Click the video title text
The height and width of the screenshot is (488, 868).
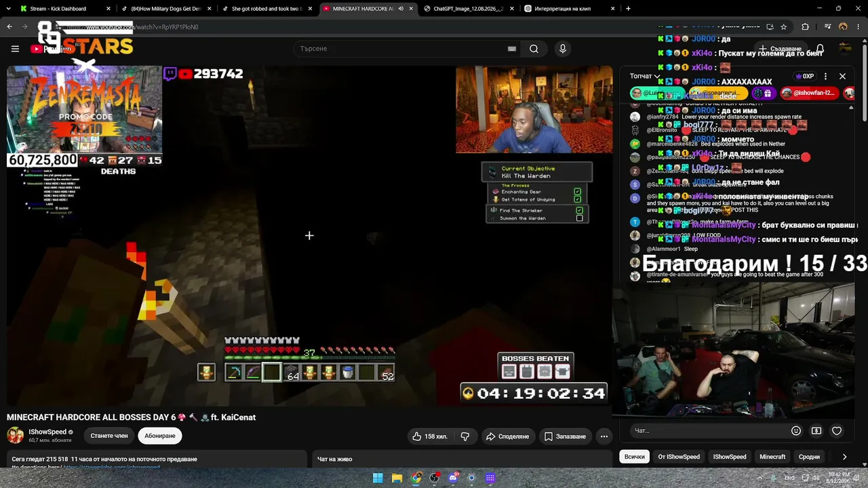click(131, 418)
